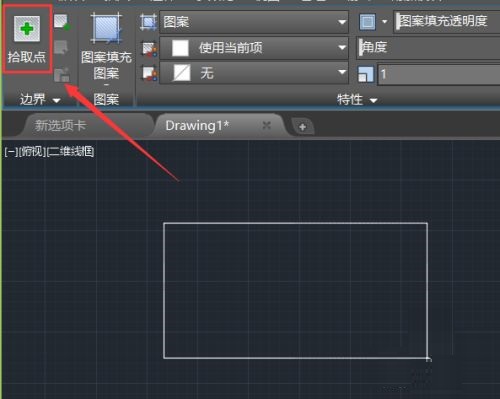Open the 二维线框 visual style menu
The width and height of the screenshot is (500, 399).
coord(70,152)
